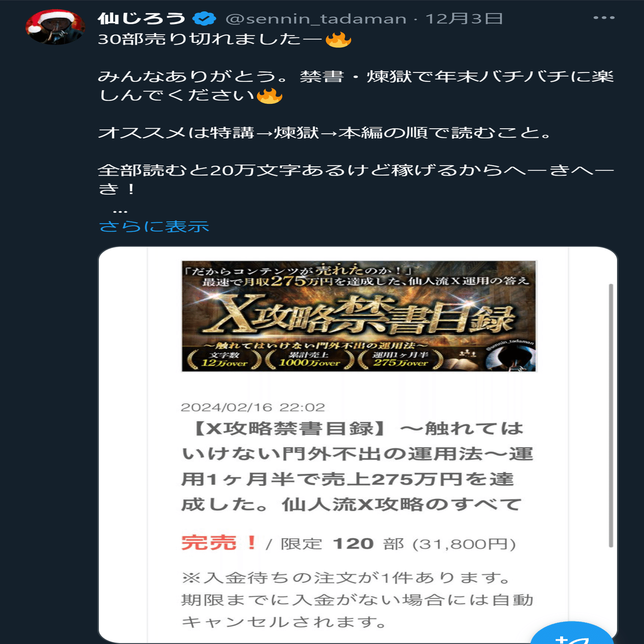
Task: Click the fire emoji after しんでください
Action: click(x=270, y=95)
